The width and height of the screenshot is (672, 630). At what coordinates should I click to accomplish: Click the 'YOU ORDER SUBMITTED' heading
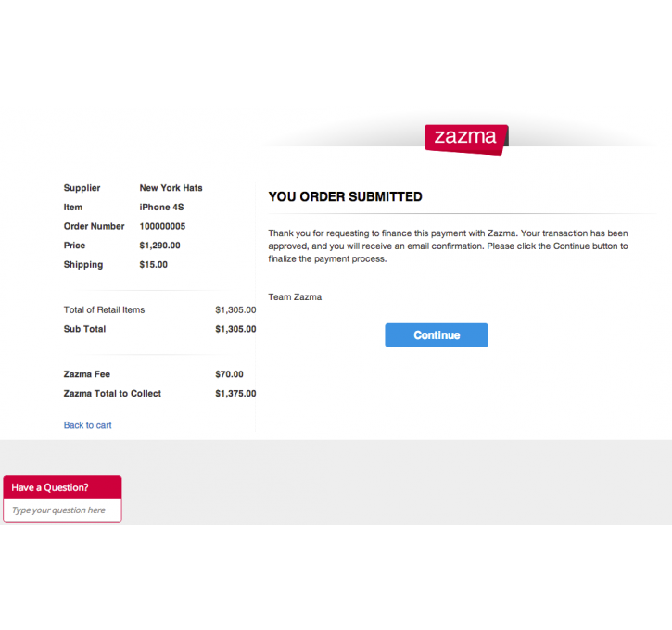(346, 196)
